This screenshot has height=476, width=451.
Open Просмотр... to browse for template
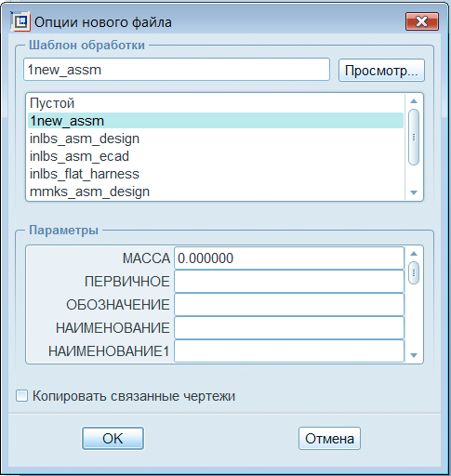[x=381, y=71]
